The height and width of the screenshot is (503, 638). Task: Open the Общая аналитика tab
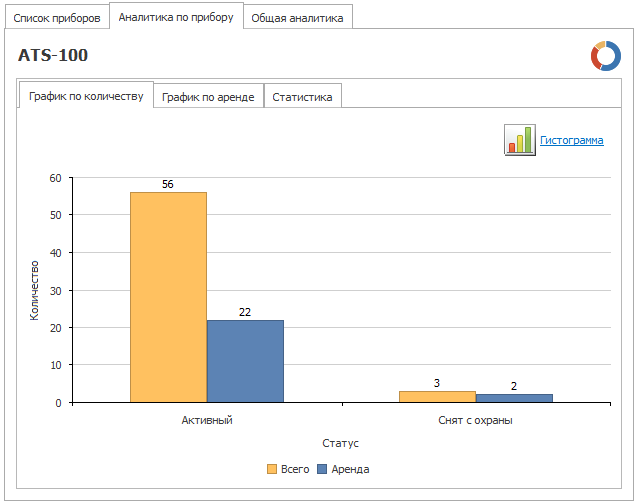[x=297, y=18]
